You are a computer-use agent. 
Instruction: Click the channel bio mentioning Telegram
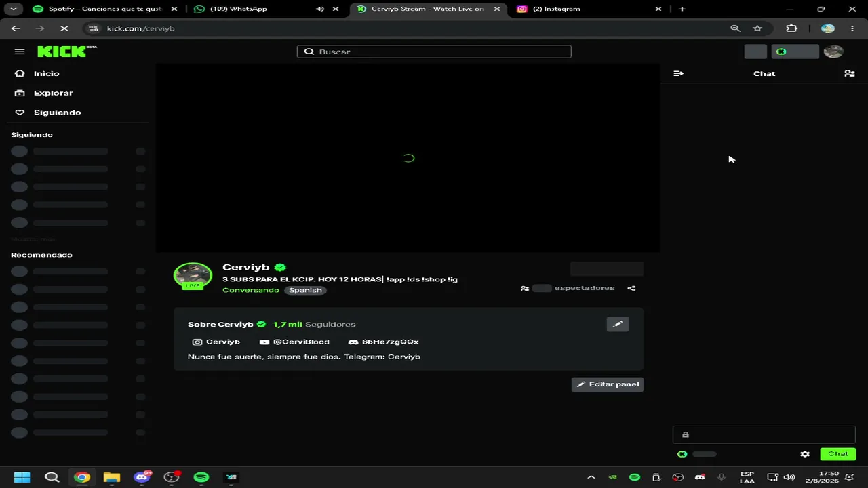tap(304, 357)
